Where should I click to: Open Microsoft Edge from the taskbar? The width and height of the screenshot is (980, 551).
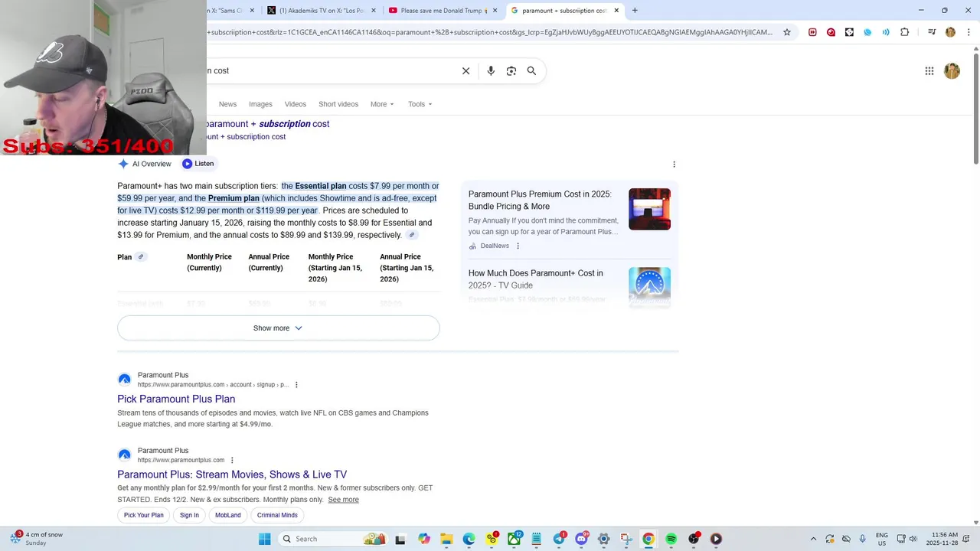(x=469, y=539)
